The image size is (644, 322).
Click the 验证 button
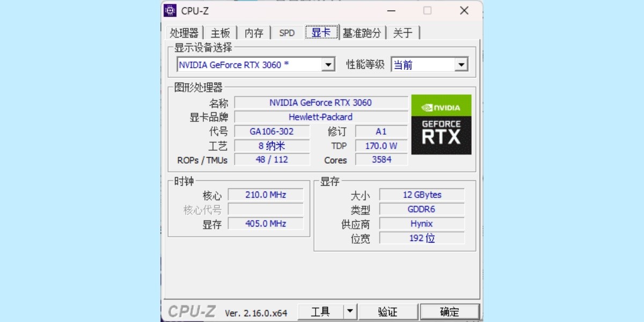(388, 311)
